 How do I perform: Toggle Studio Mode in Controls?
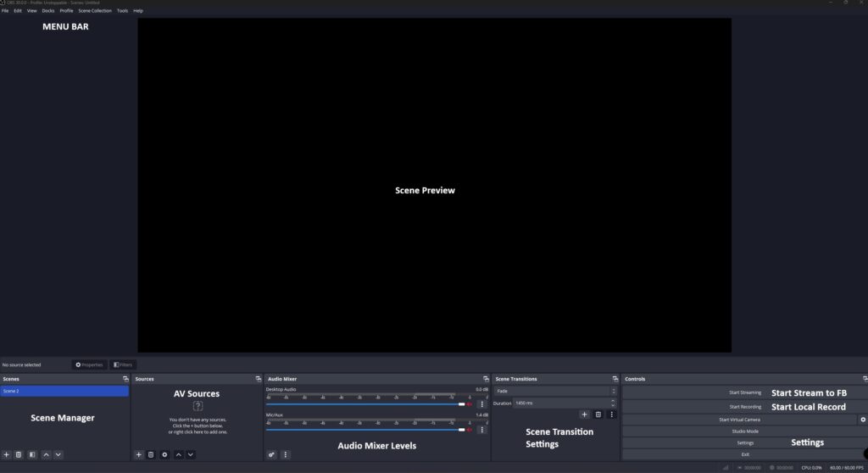click(x=744, y=431)
